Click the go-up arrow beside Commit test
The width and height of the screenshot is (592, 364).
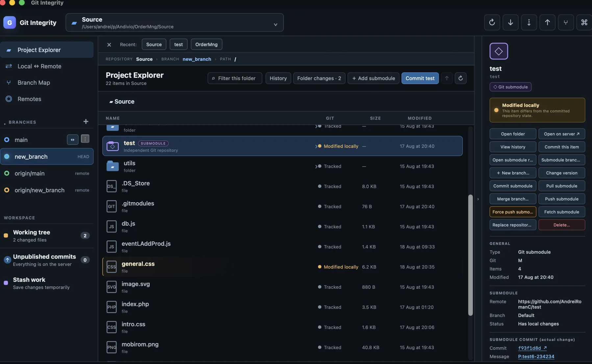447,78
